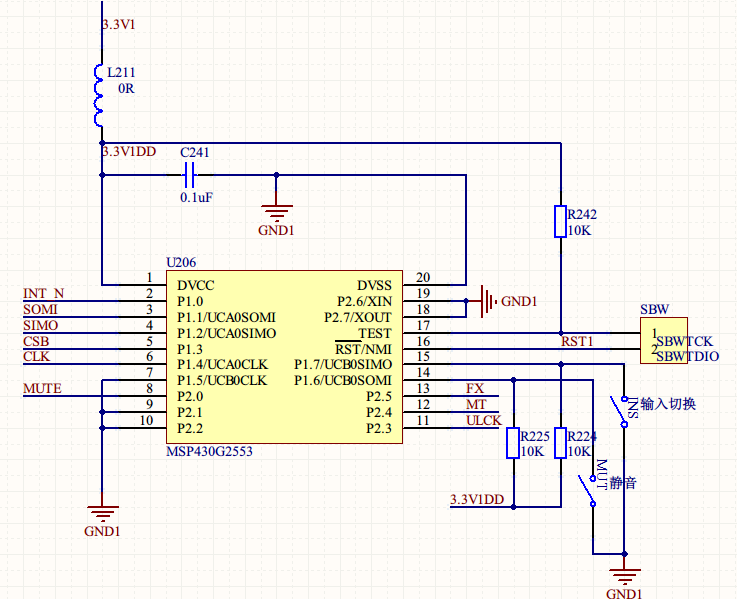Click the P2.7/XOUT pin name
The image size is (737, 599).
coord(358,317)
